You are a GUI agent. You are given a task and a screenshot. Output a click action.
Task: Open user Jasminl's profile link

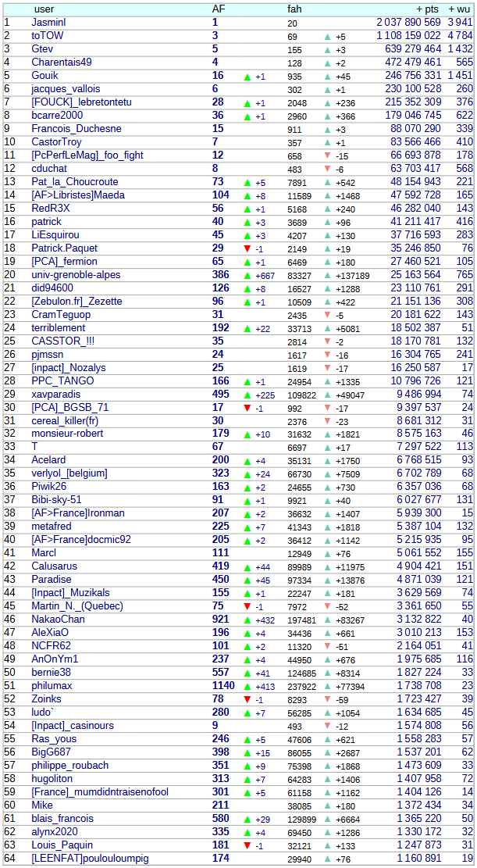point(48,23)
